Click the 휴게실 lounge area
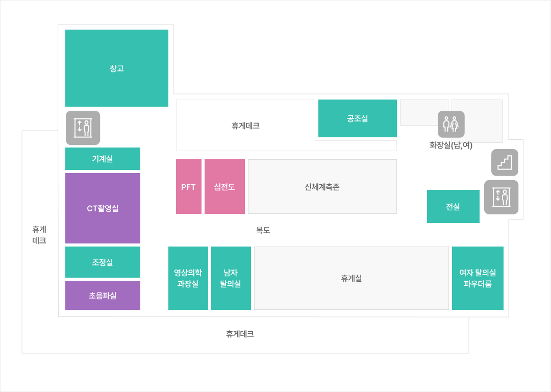 (352, 278)
